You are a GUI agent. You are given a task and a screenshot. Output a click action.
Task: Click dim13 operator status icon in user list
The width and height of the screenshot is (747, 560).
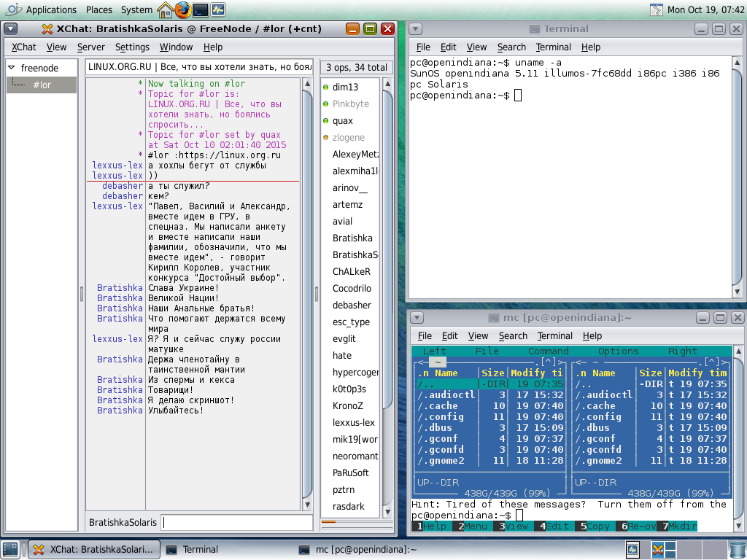point(326,87)
